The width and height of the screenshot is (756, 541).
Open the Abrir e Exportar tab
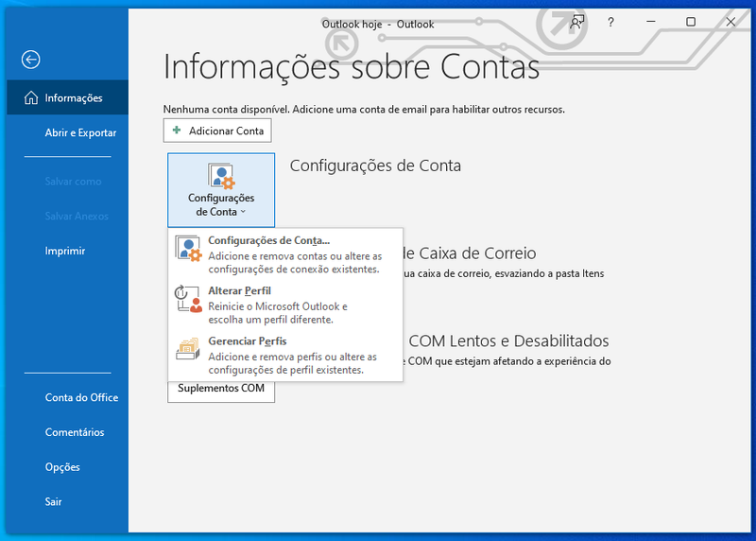click(80, 133)
